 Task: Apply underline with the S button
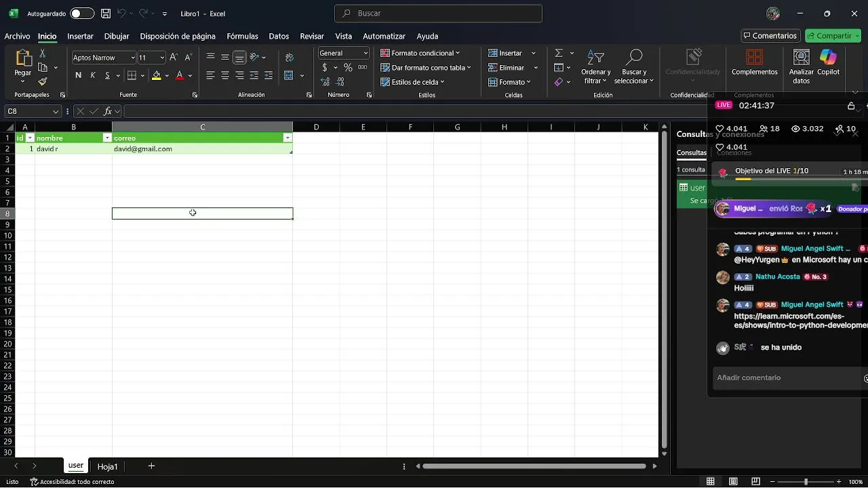(x=107, y=75)
